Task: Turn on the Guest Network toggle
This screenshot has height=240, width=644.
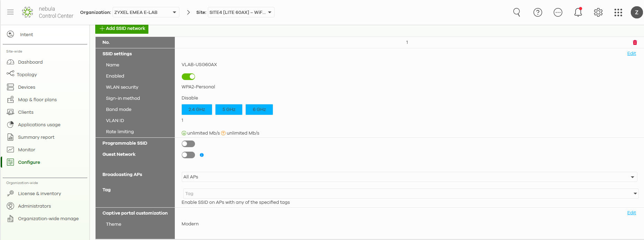Action: click(x=188, y=155)
